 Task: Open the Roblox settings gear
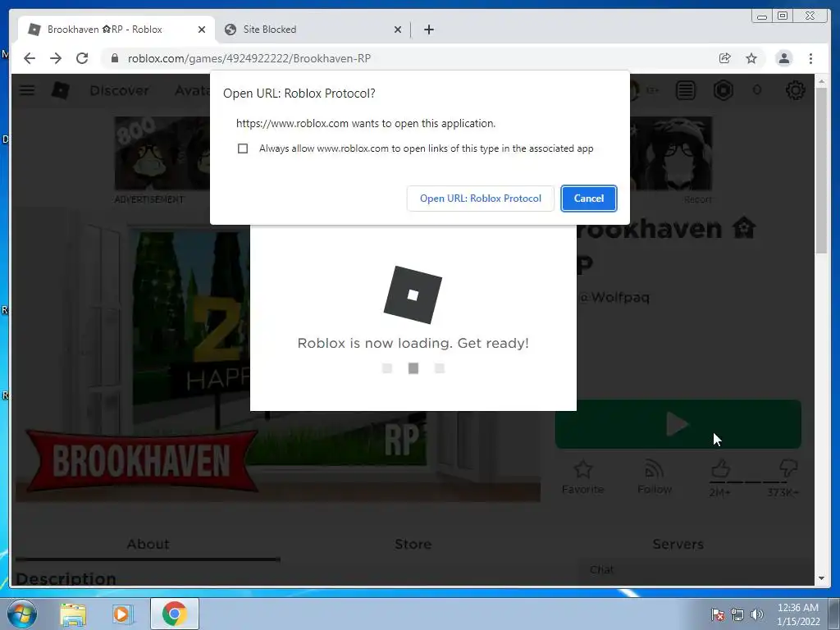(795, 90)
